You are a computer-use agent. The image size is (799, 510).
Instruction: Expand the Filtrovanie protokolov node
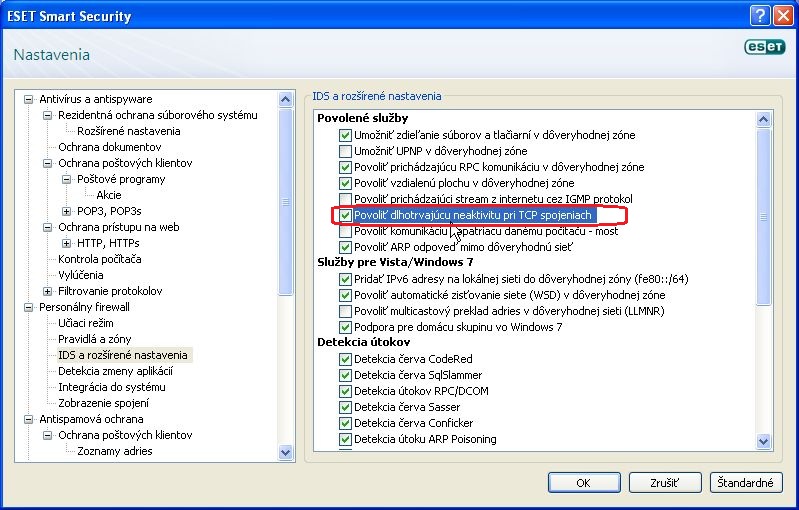tap(47, 291)
